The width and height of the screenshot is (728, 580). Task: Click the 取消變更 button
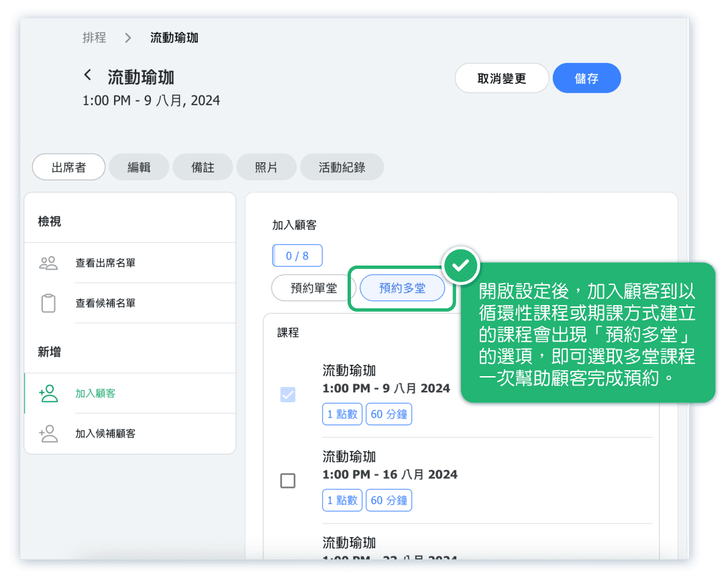pos(501,78)
